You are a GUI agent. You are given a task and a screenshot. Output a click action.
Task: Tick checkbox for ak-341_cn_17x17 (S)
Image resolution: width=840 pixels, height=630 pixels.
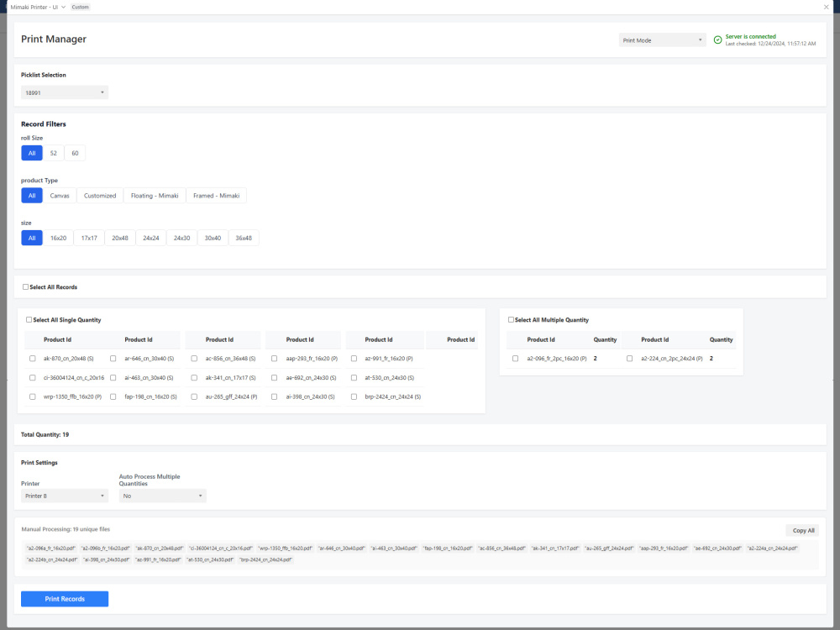point(194,378)
